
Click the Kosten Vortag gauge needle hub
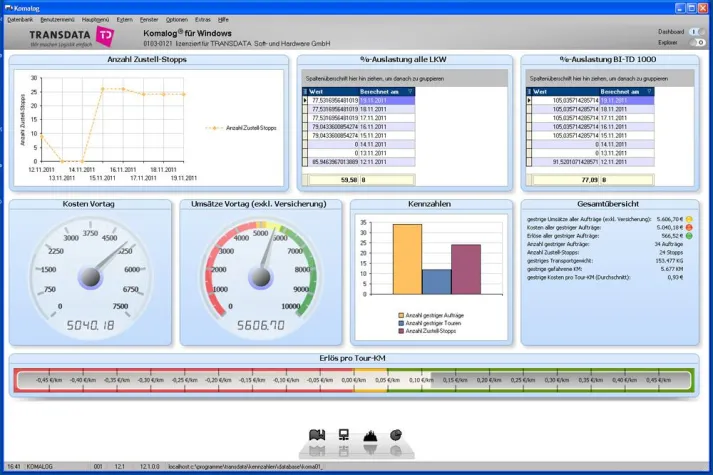pos(90,277)
